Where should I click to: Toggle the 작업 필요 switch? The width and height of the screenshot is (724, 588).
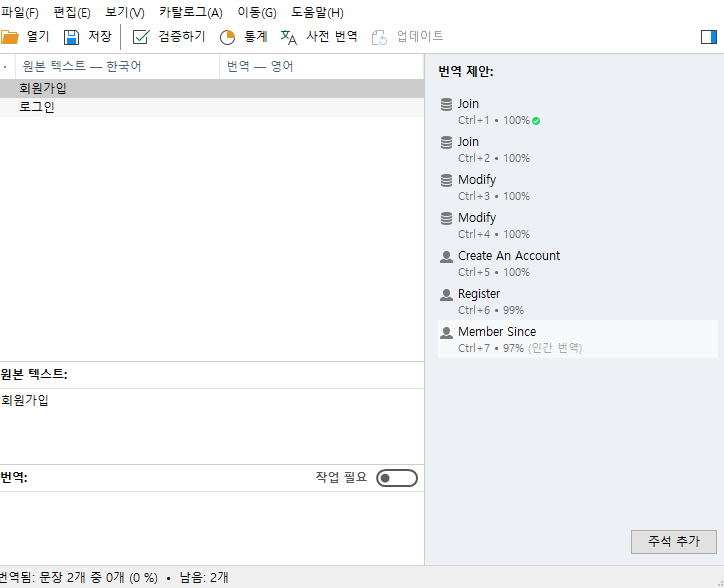coord(396,478)
